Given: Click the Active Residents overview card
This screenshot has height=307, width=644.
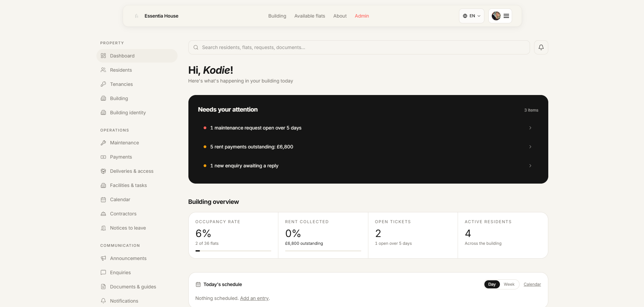Looking at the screenshot, I should [x=503, y=235].
